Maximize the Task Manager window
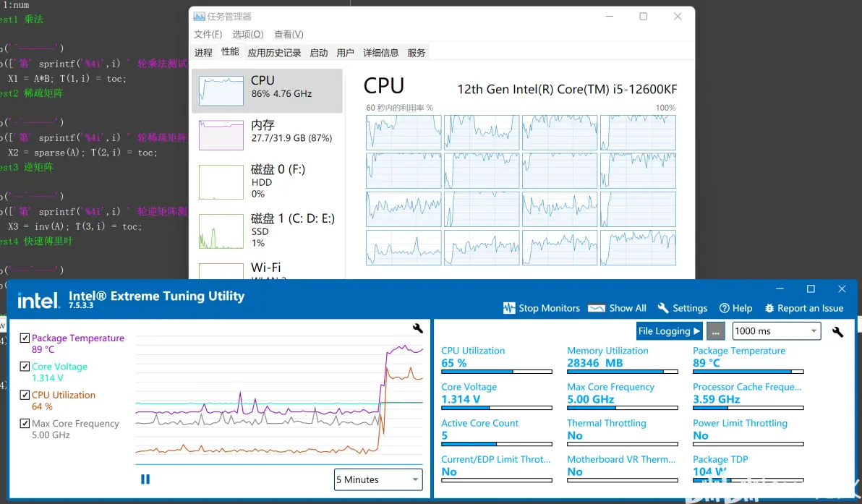 pyautogui.click(x=643, y=17)
